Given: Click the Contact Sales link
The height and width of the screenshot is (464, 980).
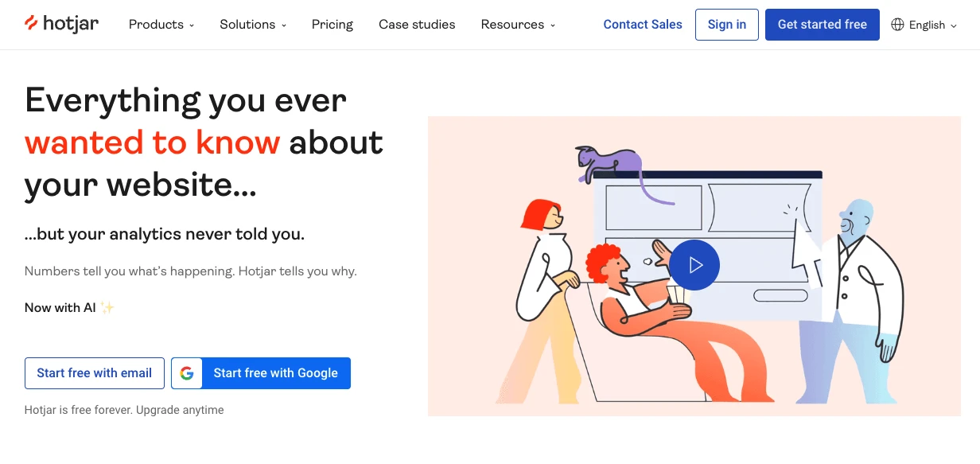Looking at the screenshot, I should coord(643,25).
